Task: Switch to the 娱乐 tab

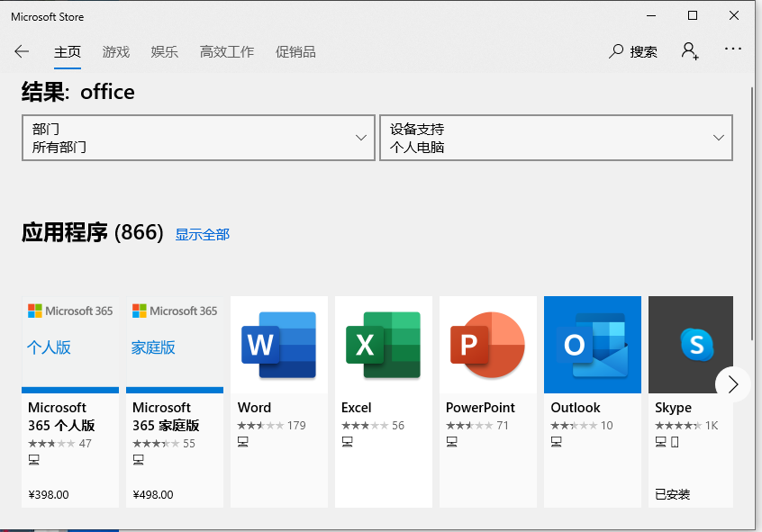Action: pos(165,51)
